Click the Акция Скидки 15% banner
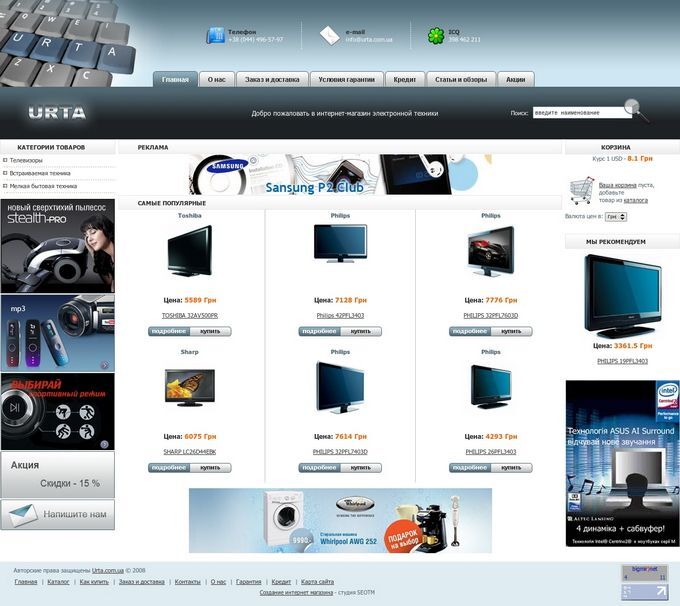This screenshot has height=606, width=680. tap(58, 475)
